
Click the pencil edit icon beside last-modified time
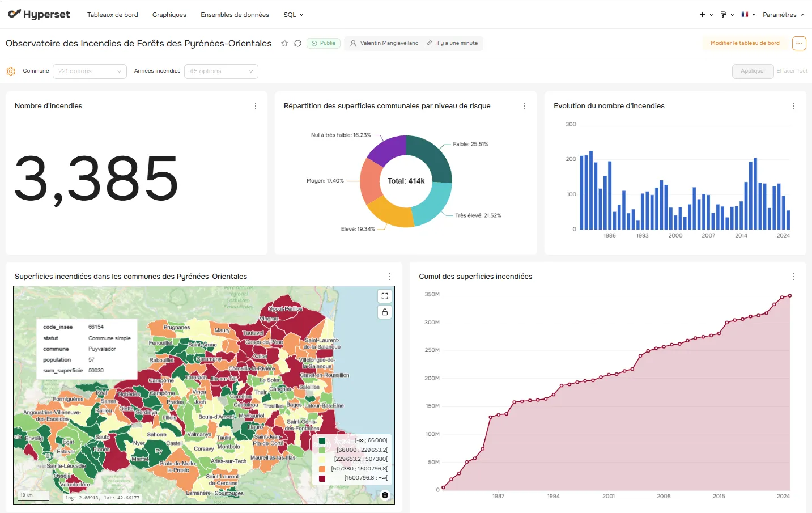click(x=430, y=43)
